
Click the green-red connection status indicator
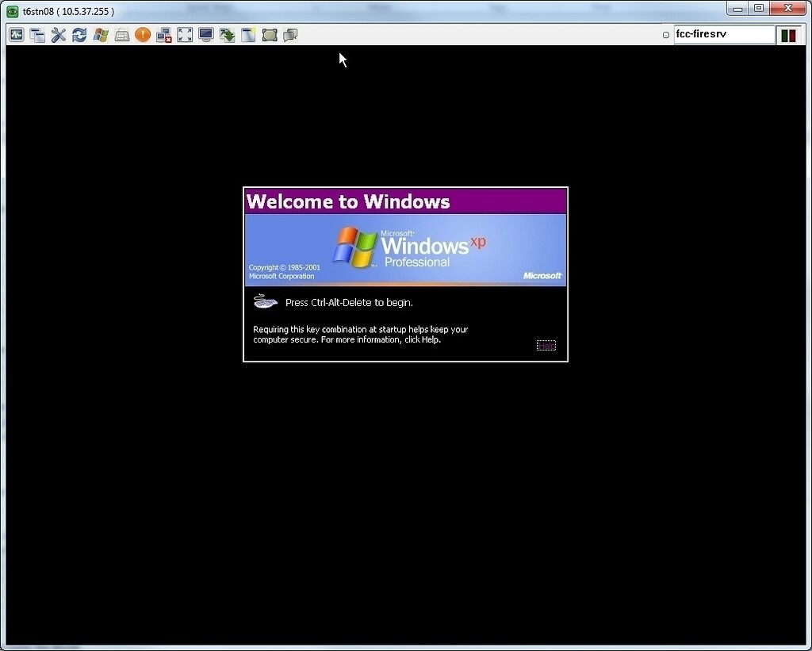[788, 35]
